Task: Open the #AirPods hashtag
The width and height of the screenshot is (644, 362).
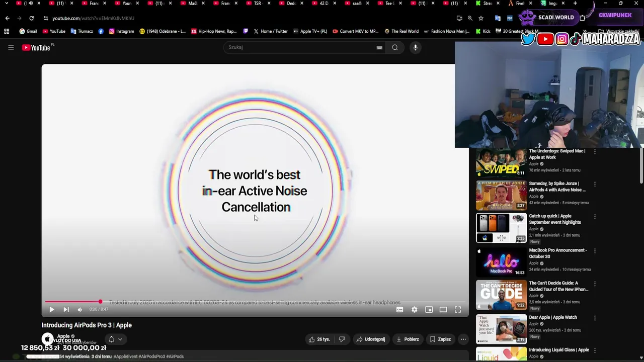Action: [x=175, y=356]
